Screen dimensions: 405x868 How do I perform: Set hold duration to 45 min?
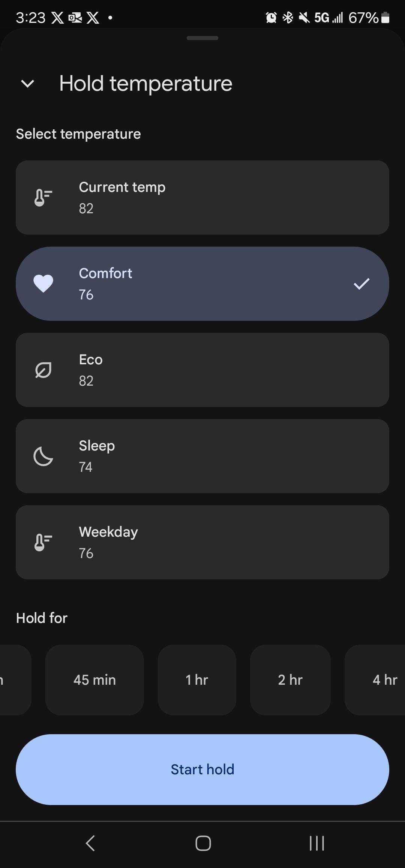pyautogui.click(x=94, y=680)
